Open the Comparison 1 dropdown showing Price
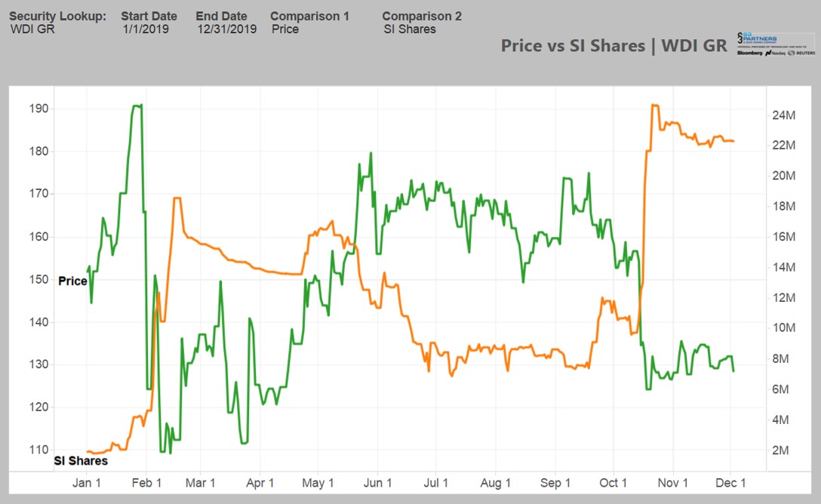Viewport: 821px width, 504px height. pyautogui.click(x=285, y=29)
